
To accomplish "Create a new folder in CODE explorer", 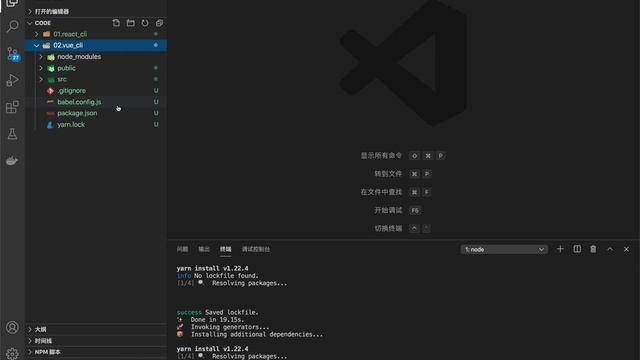I will (131, 23).
